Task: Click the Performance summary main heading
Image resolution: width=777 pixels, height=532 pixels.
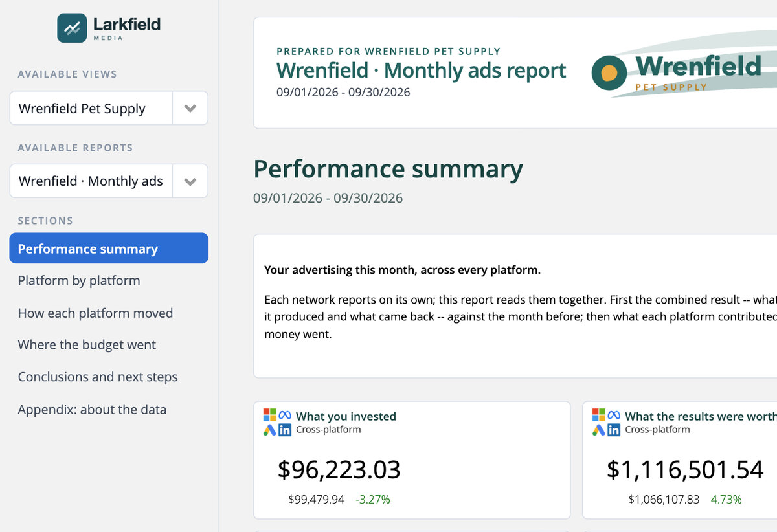Action: 388,169
